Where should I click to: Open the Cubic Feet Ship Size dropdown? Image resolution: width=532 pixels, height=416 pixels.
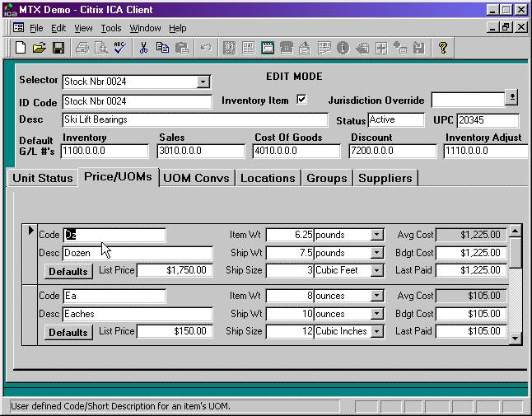[x=376, y=270]
